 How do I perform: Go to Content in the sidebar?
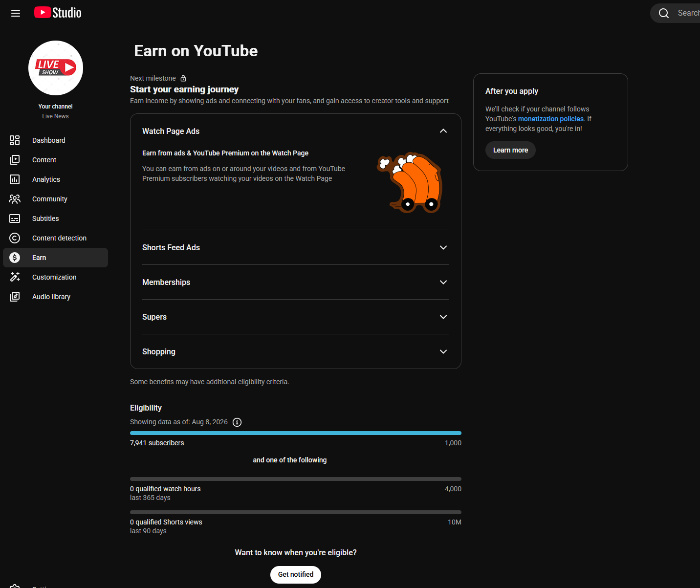point(56,160)
